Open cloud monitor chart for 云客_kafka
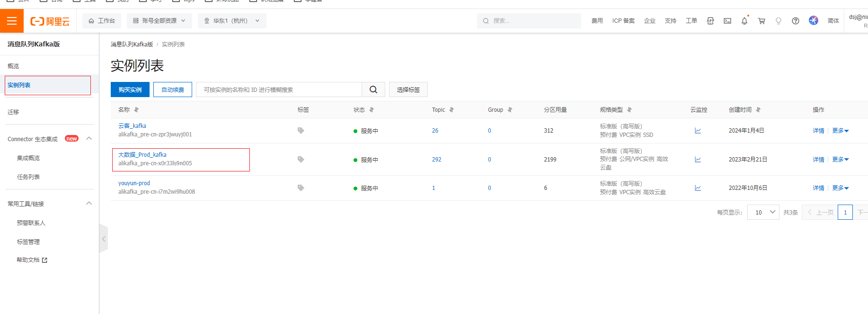868x314 pixels. (698, 131)
